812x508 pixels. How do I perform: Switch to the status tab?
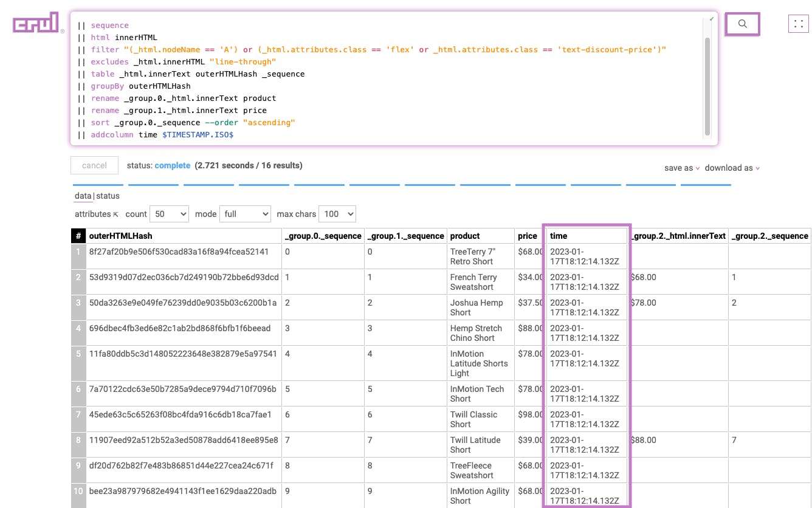click(x=108, y=196)
